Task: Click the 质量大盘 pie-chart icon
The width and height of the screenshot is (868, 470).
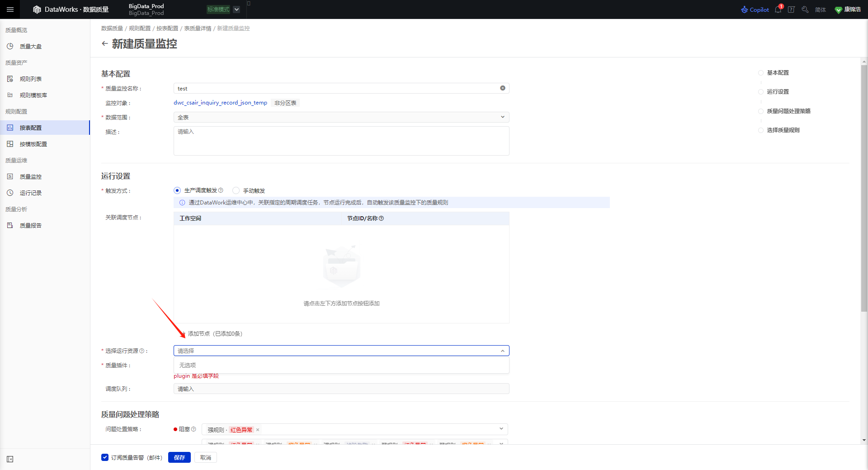Action: (x=10, y=46)
